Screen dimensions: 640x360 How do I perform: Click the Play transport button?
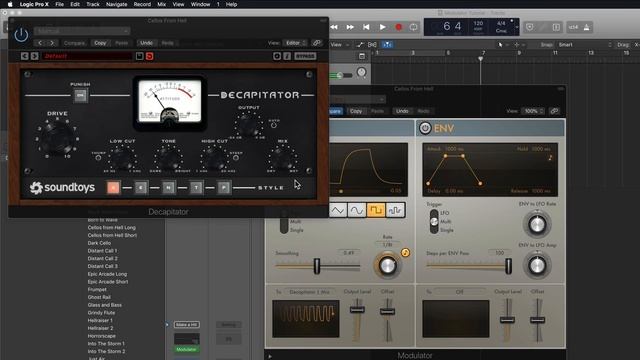382,27
